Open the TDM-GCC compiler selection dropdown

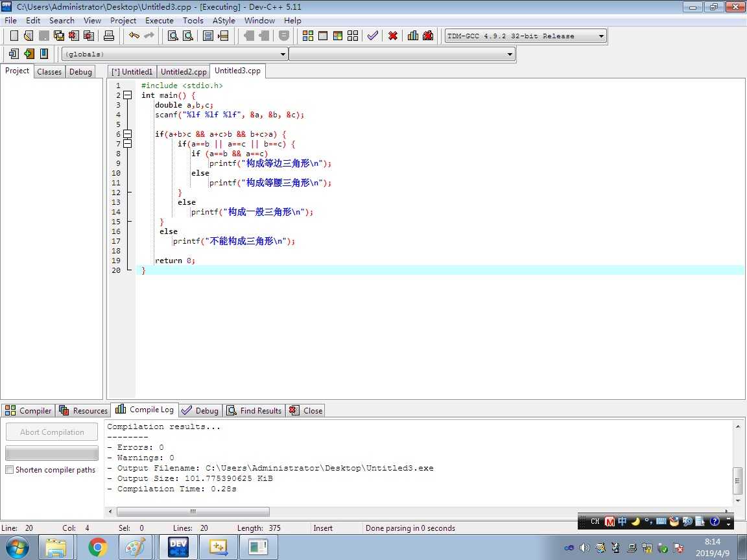(x=525, y=36)
